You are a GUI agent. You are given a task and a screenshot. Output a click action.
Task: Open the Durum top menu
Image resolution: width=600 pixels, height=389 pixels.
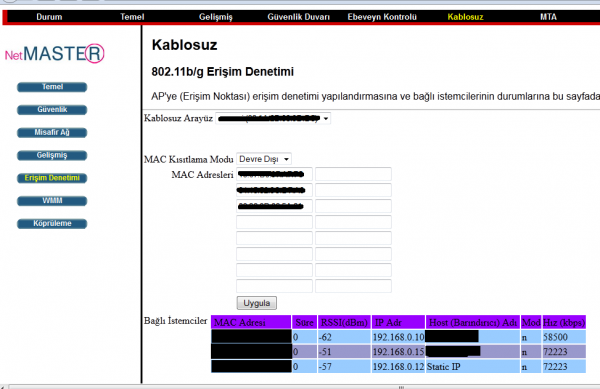pyautogui.click(x=49, y=17)
